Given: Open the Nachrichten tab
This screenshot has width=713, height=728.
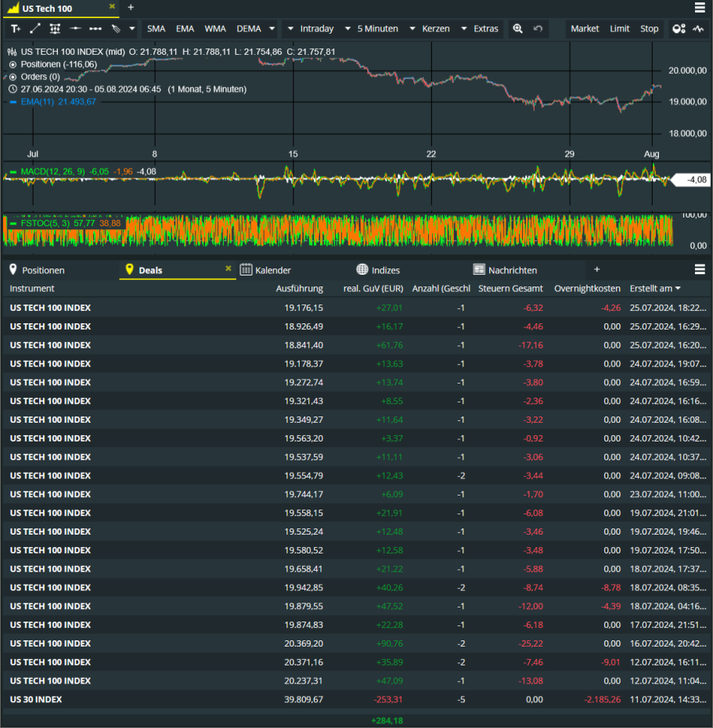Looking at the screenshot, I should tap(513, 270).
